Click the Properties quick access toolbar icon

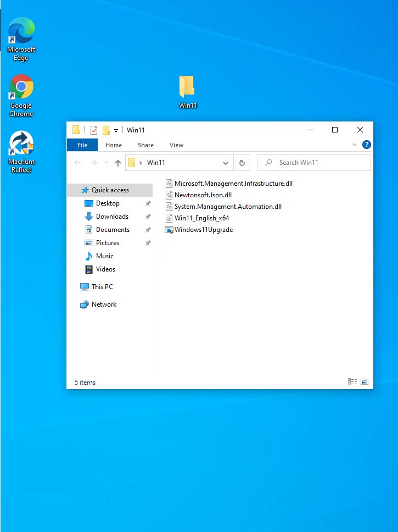pos(94,130)
